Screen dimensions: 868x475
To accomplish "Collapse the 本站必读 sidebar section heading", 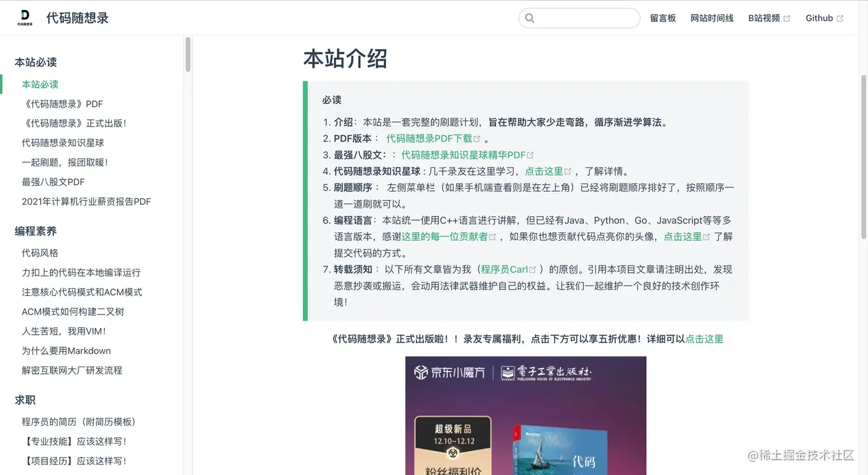I will coord(36,62).
